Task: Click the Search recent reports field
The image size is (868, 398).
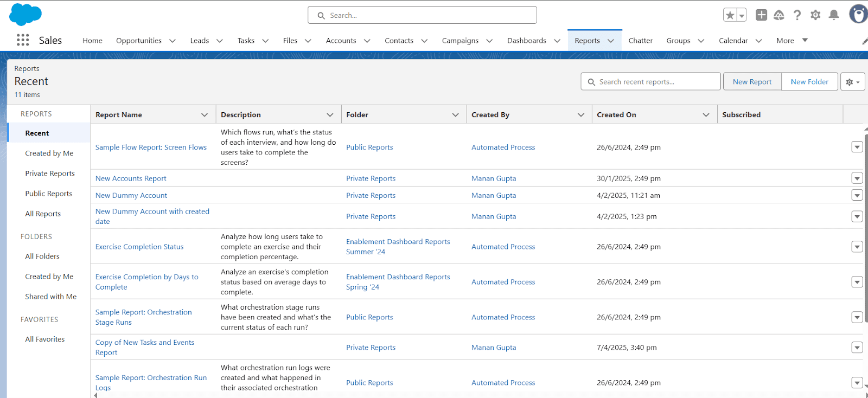Action: coord(650,82)
